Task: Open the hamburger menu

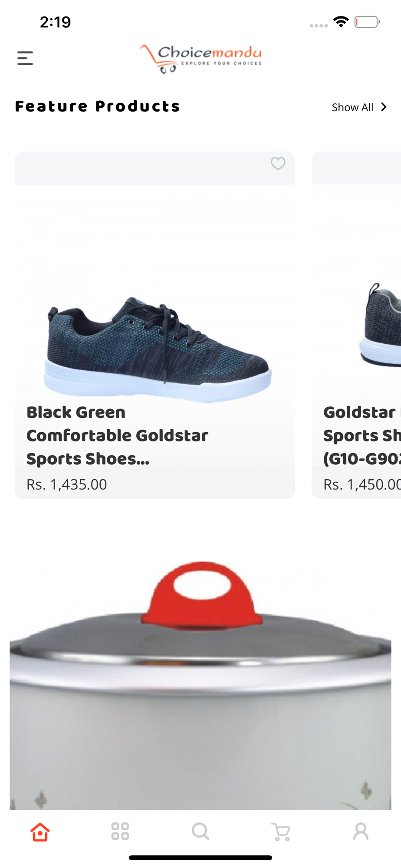Action: (x=25, y=58)
